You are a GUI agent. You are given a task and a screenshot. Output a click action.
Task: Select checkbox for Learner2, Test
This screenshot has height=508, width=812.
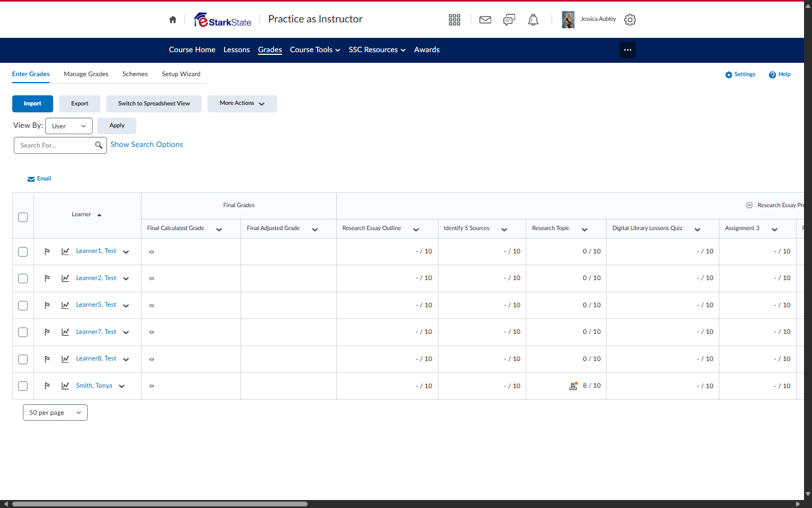23,278
